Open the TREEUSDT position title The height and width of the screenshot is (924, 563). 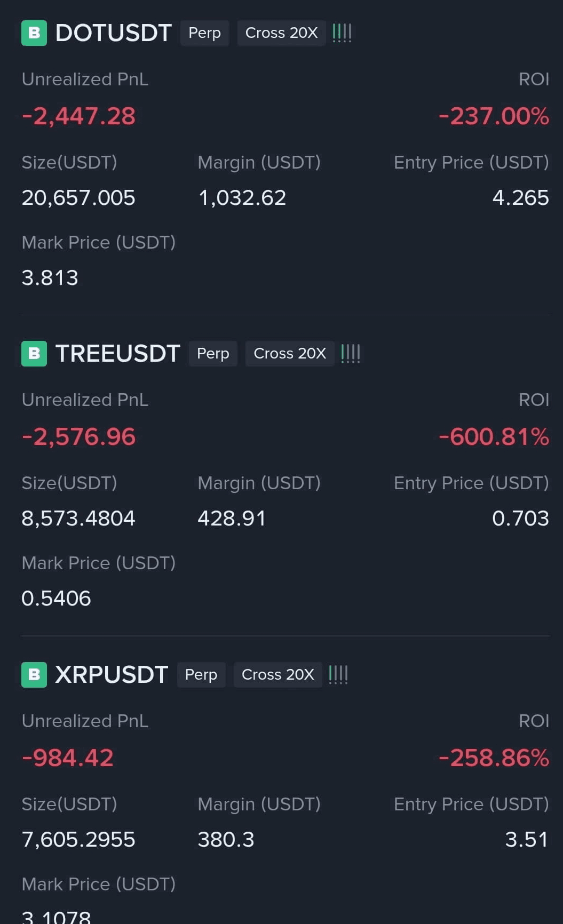(x=117, y=354)
